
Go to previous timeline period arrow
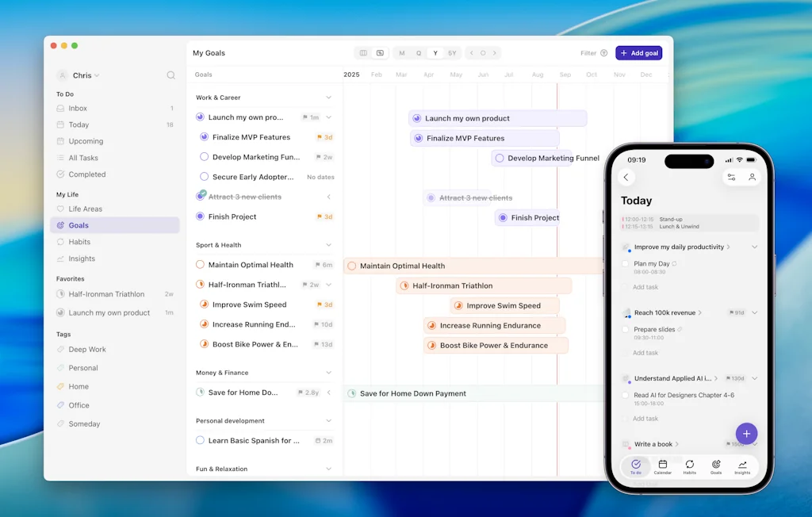coord(472,53)
